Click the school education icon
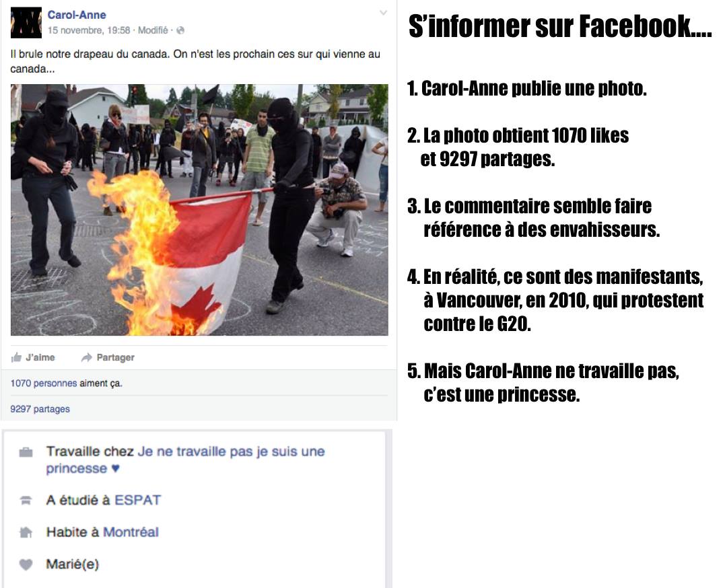Image resolution: width=723 pixels, height=588 pixels. tap(26, 500)
